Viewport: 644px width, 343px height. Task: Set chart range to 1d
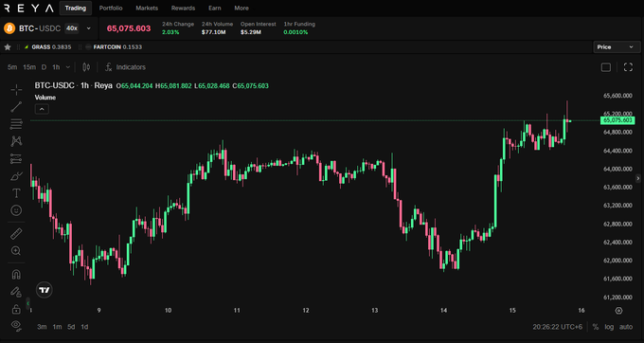[84, 327]
